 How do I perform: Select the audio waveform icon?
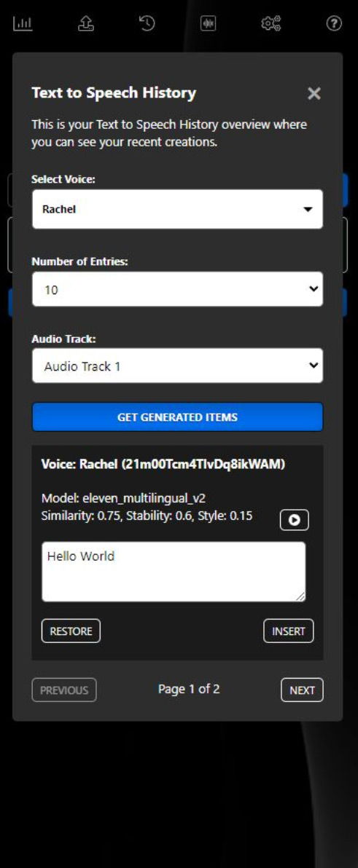click(208, 24)
